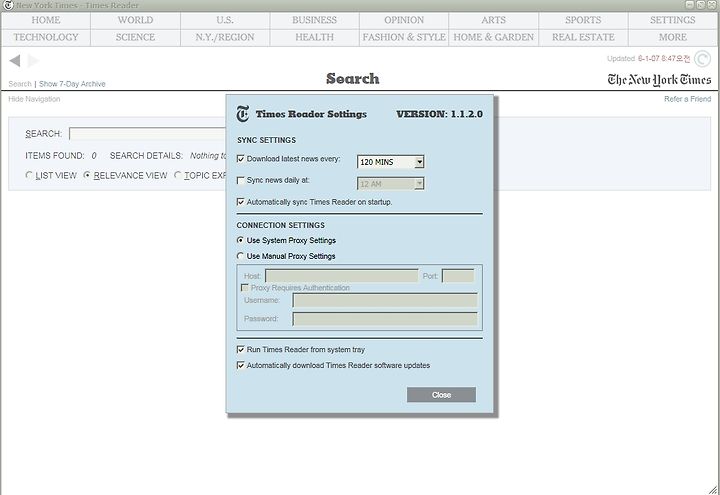Open the HEALTH section
The height and width of the screenshot is (495, 720).
click(315, 37)
